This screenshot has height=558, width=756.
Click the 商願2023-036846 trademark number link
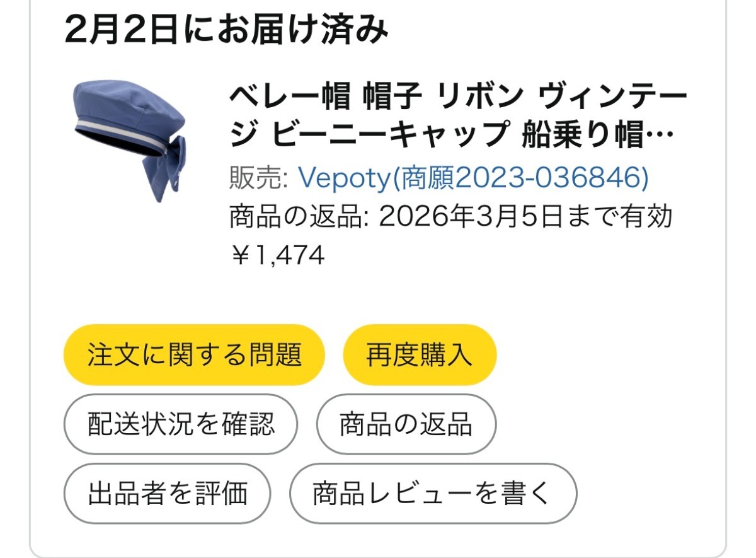pyautogui.click(x=520, y=179)
